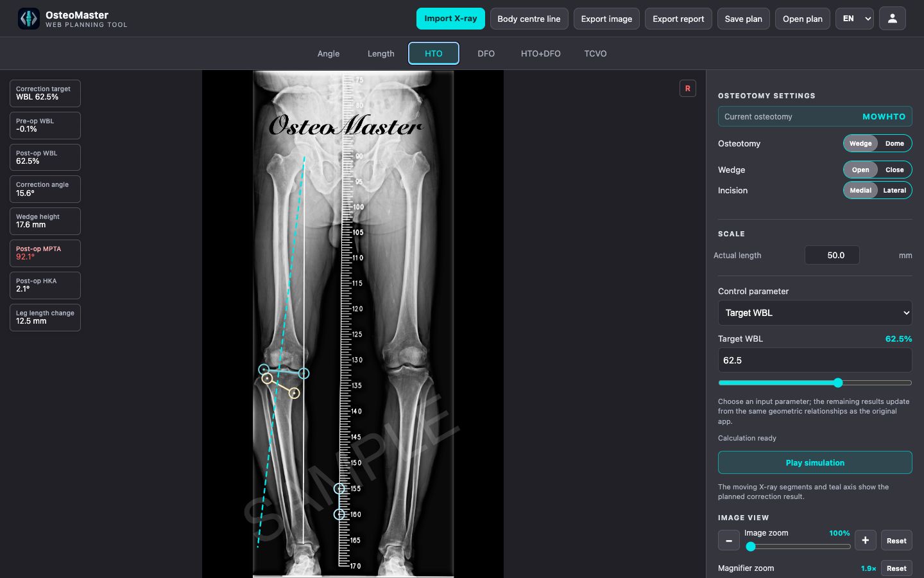Select the yellow osteotomy hinge point handle
The image size is (924, 578).
tap(267, 379)
